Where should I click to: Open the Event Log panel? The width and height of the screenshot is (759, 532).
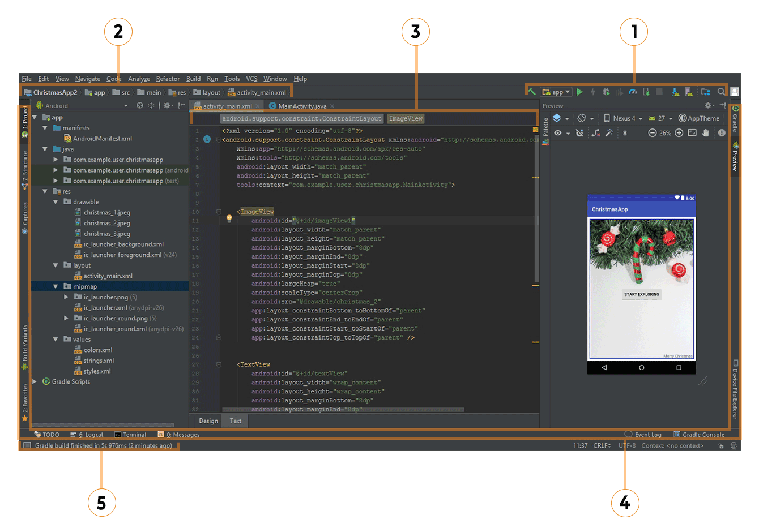click(x=647, y=435)
